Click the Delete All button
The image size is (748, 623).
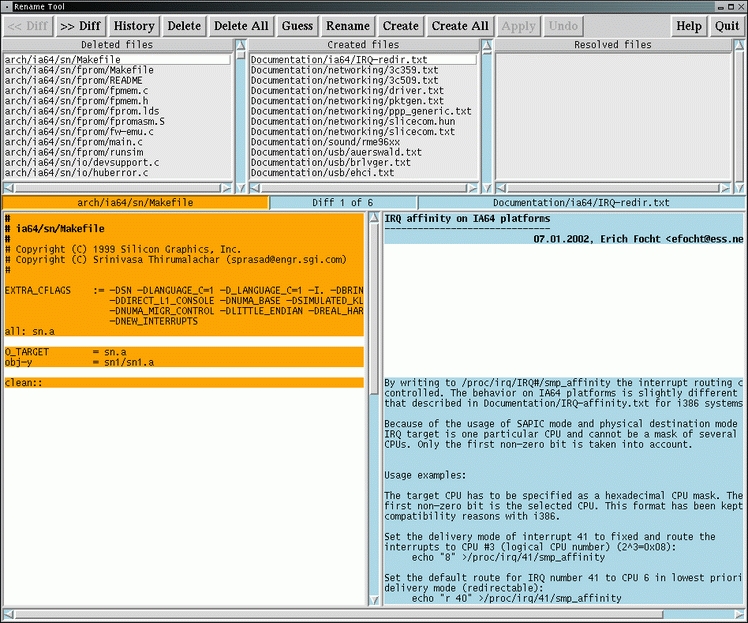(x=241, y=26)
